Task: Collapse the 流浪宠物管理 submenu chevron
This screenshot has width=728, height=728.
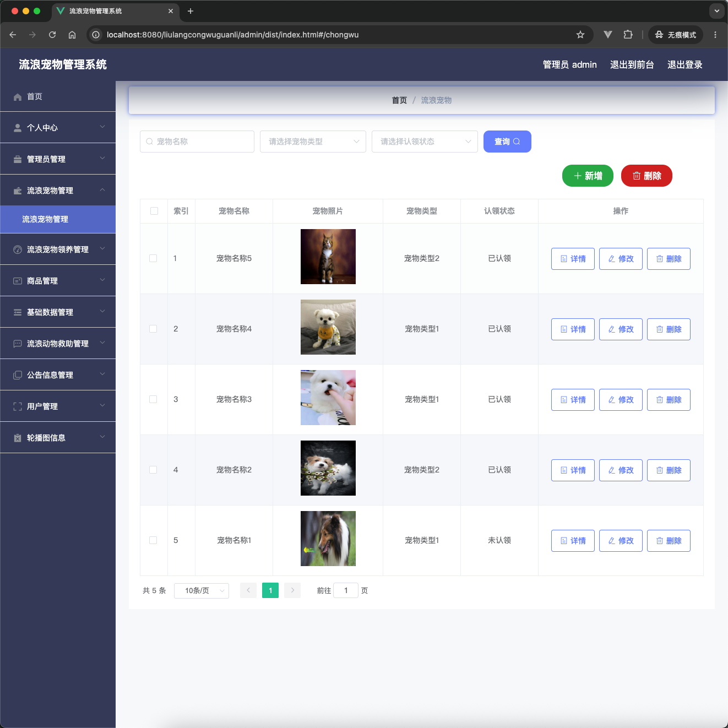Action: click(102, 189)
